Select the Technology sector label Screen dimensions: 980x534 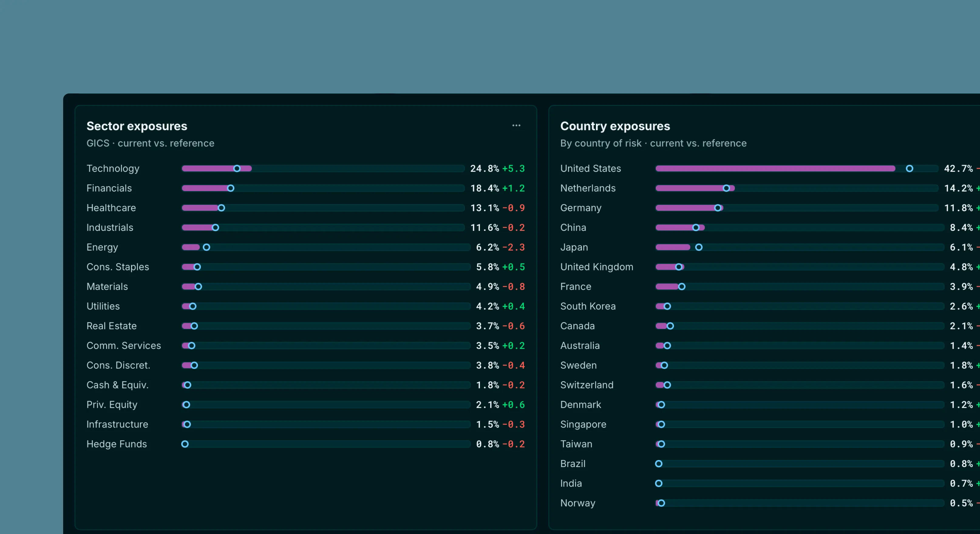tap(113, 168)
